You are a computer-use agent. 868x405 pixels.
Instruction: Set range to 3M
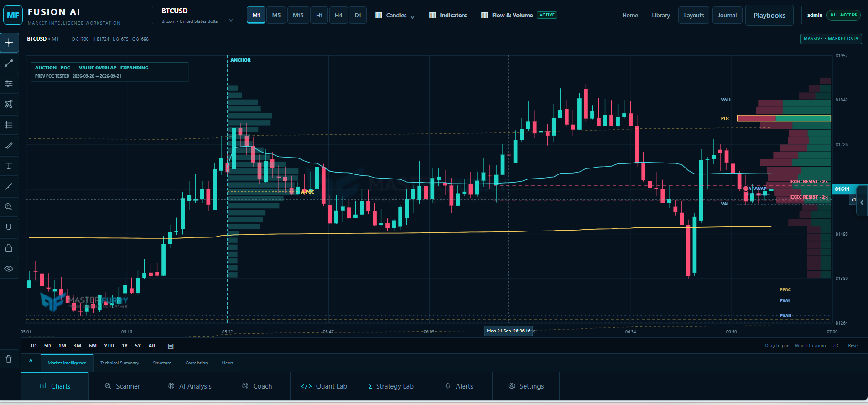tap(78, 346)
